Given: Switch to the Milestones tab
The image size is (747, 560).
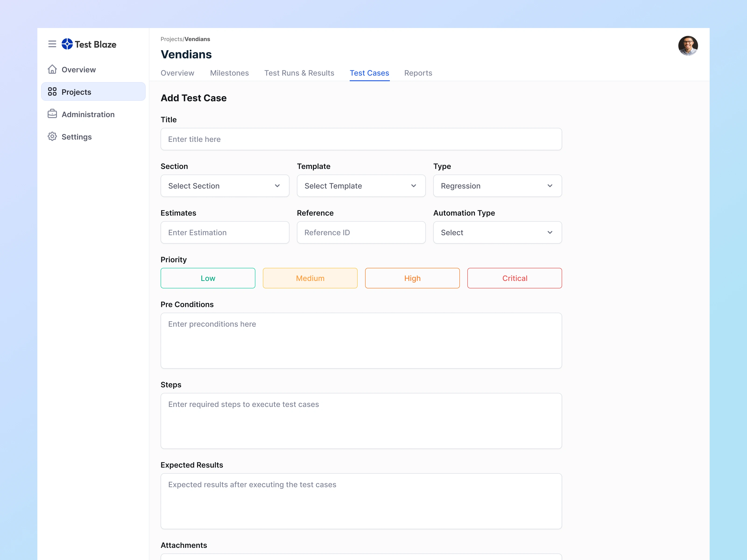Looking at the screenshot, I should (x=229, y=73).
